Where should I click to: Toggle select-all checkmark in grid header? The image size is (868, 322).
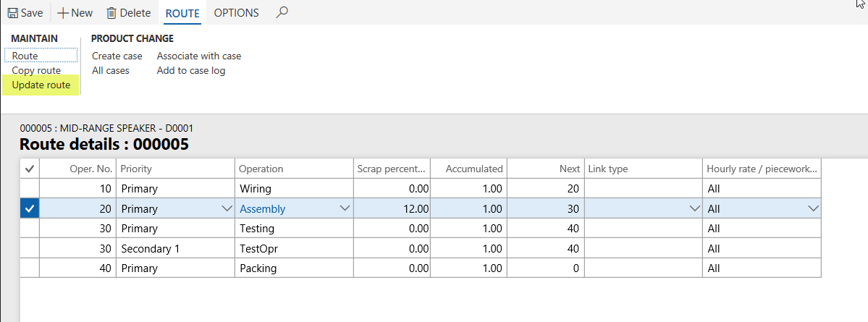[x=29, y=169]
